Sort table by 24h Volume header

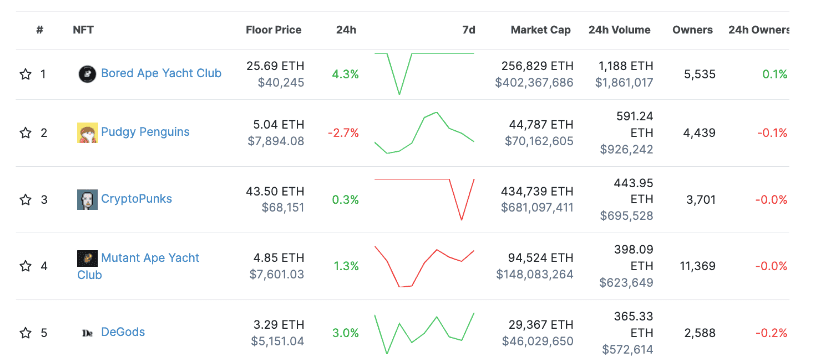[619, 30]
